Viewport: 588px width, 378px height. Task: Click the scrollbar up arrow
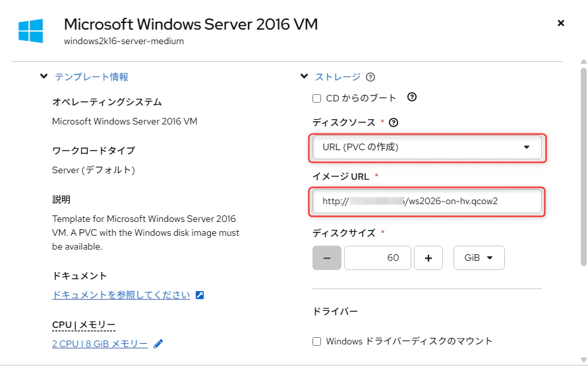coord(583,62)
